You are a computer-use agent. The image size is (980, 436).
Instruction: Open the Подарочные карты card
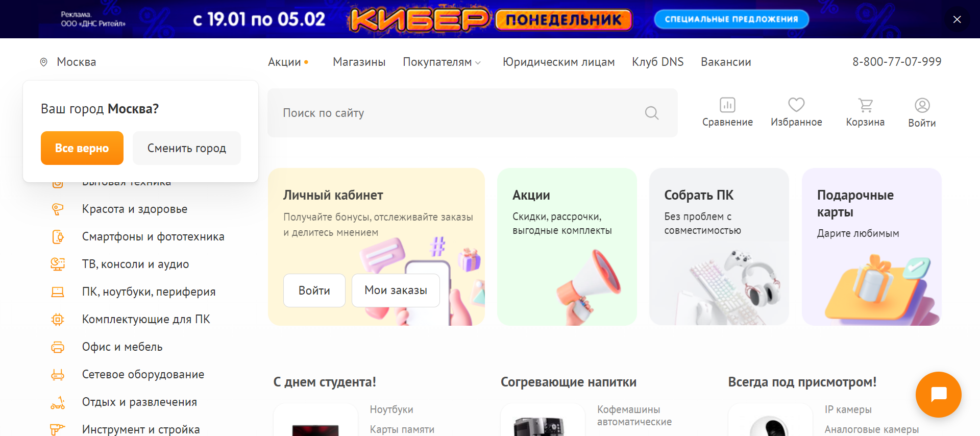[872, 247]
